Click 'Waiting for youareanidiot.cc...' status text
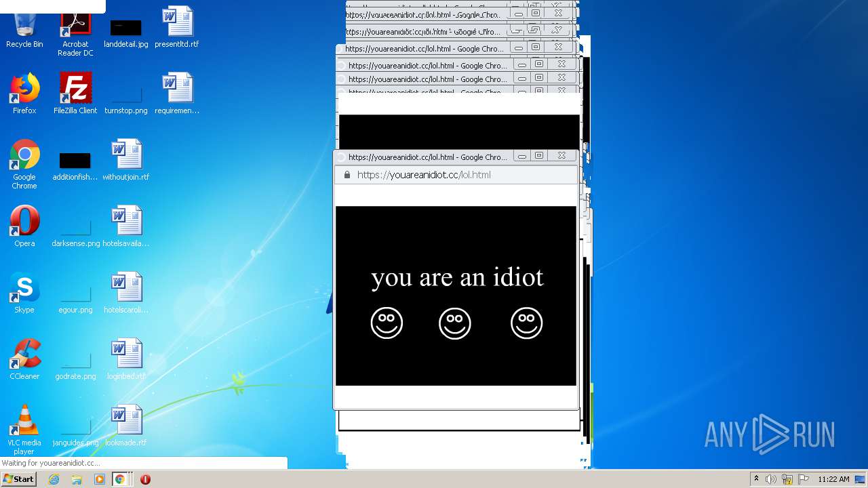Viewport: 868px width, 488px height. pos(51,464)
